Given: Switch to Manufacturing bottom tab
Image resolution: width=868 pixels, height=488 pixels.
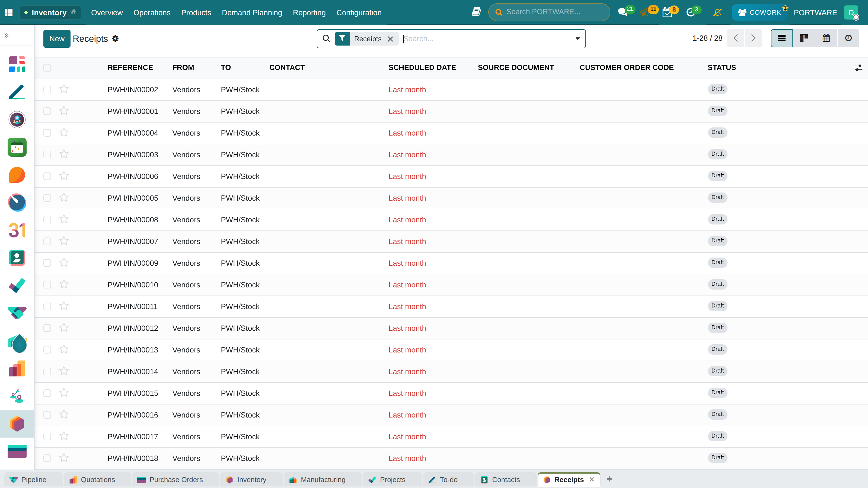Looking at the screenshot, I should click(x=322, y=480).
